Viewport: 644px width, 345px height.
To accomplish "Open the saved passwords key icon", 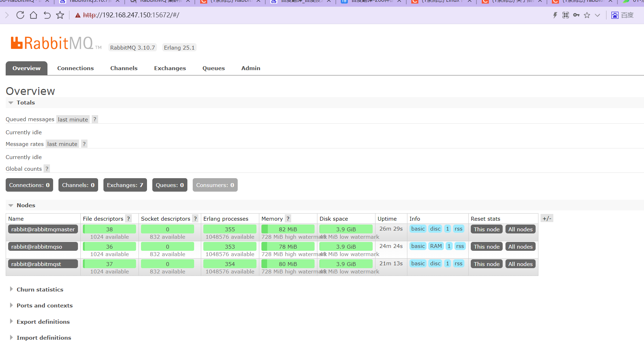I will pos(576,15).
